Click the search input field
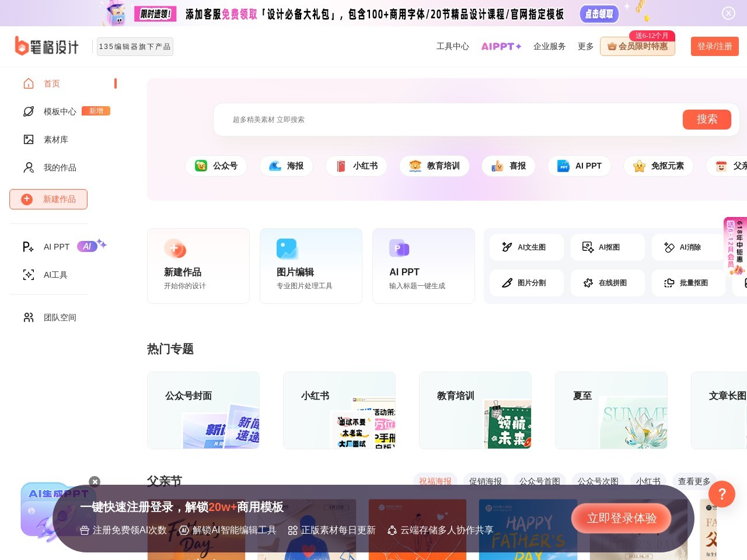Screen dimensions: 747x560 (x=448, y=120)
